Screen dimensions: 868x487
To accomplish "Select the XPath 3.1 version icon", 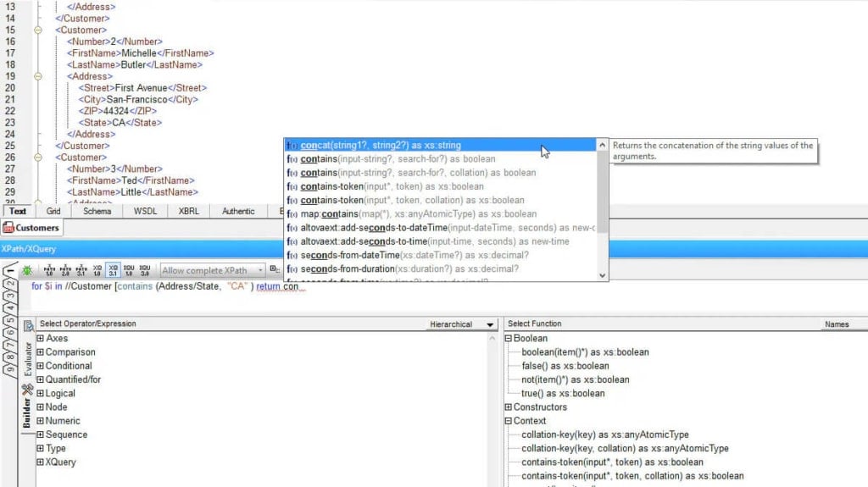I will click(81, 270).
